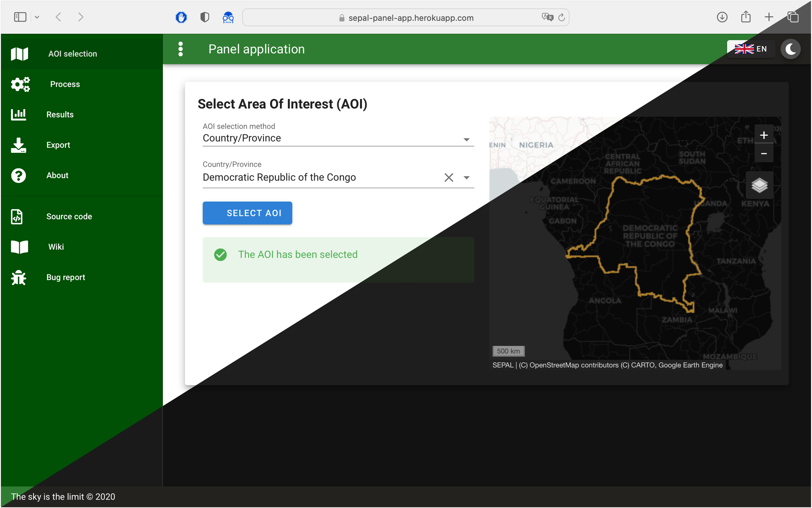
Task: Click the map layers control icon
Action: point(759,185)
